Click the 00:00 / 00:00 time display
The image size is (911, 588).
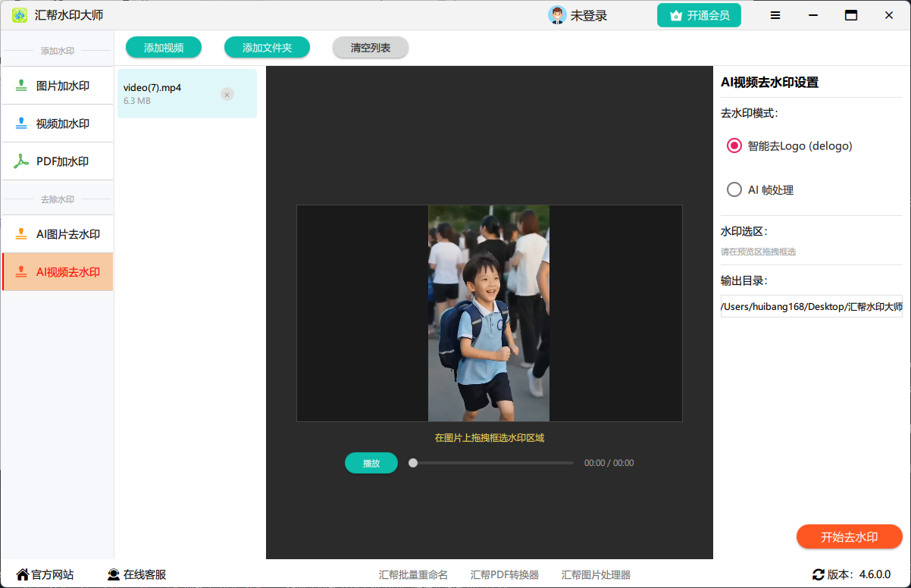[x=609, y=463]
